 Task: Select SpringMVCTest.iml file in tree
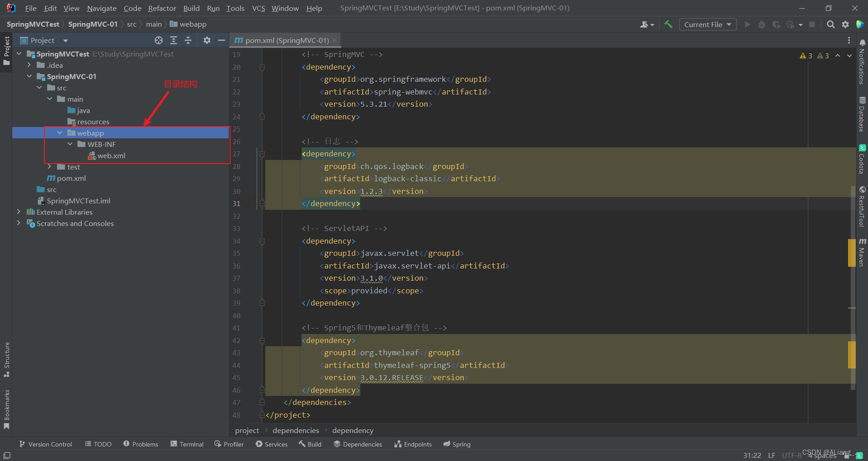pyautogui.click(x=78, y=201)
